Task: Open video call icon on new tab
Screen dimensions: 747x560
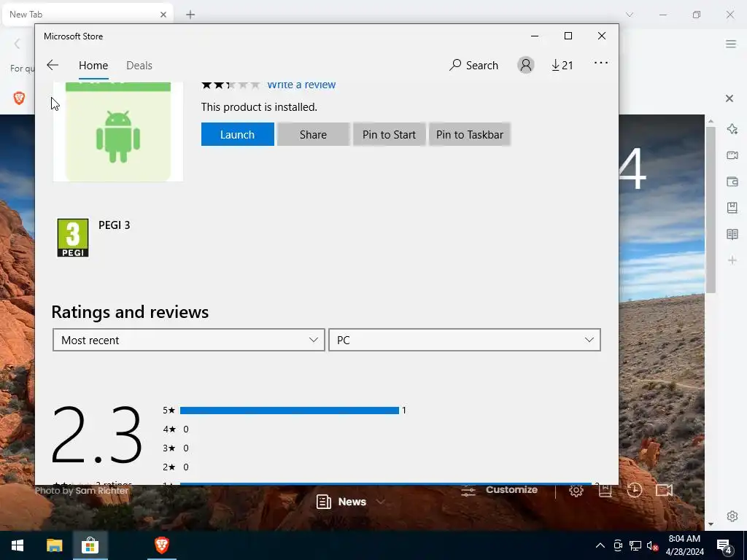Action: (x=664, y=490)
